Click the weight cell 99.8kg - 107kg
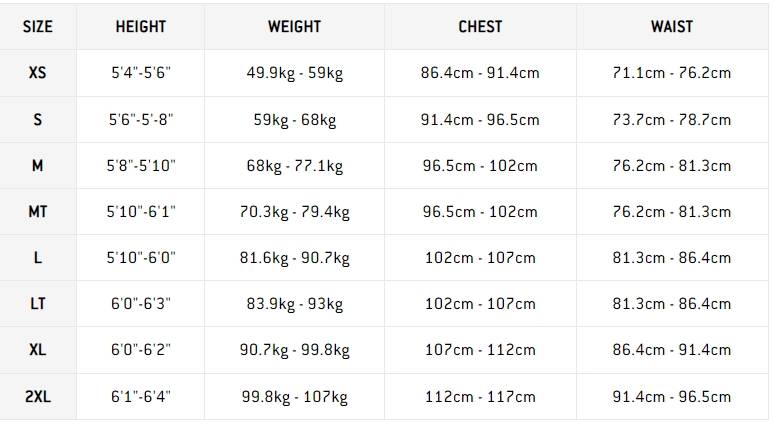774x428 pixels. tap(294, 397)
